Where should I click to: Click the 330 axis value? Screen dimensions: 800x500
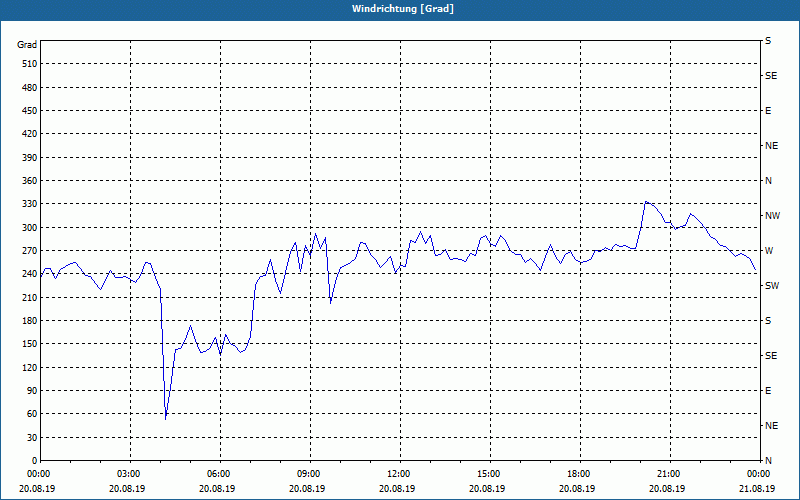(x=30, y=204)
